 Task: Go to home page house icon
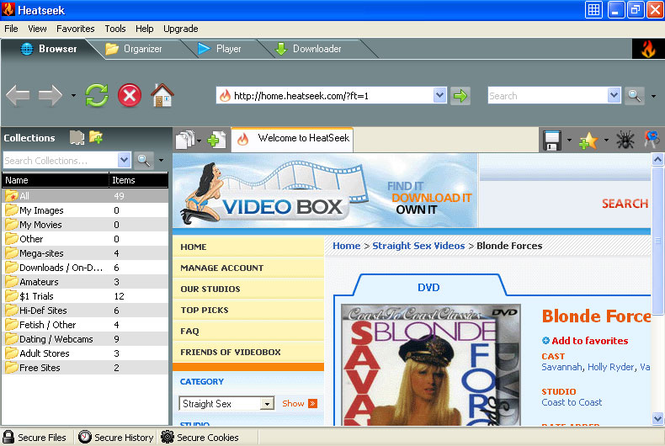pos(162,95)
